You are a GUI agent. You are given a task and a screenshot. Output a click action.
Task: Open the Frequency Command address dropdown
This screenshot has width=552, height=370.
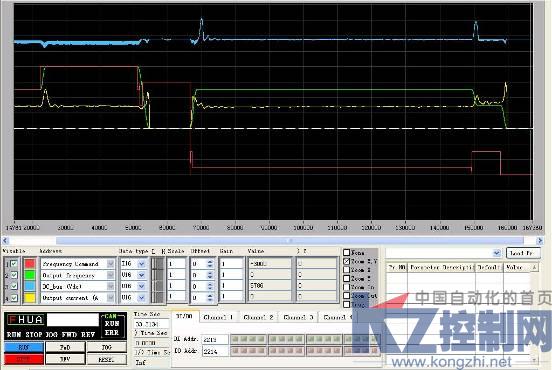[x=110, y=264]
